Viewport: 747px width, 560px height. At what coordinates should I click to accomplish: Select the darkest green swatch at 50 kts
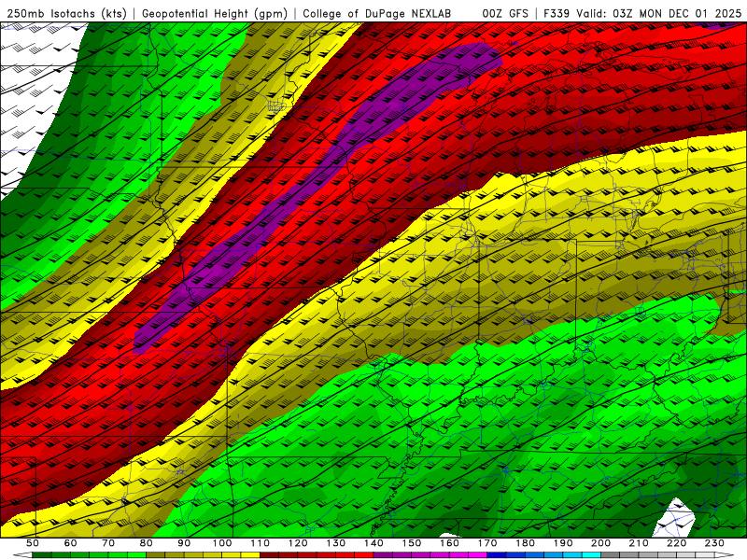[41, 554]
